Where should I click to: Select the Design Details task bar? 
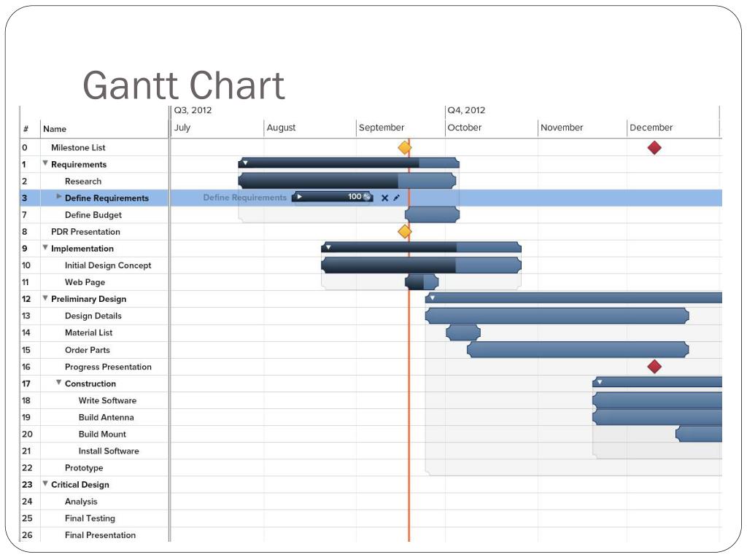[x=557, y=316]
